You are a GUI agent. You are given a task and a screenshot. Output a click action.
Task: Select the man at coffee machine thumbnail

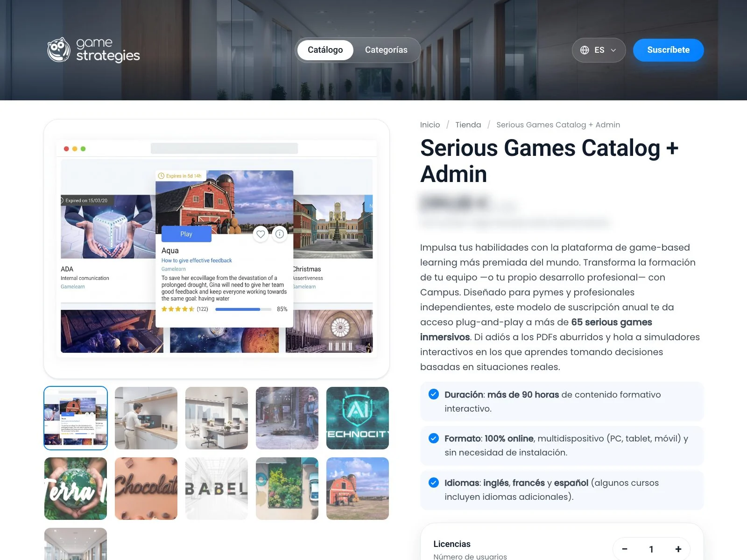146,418
